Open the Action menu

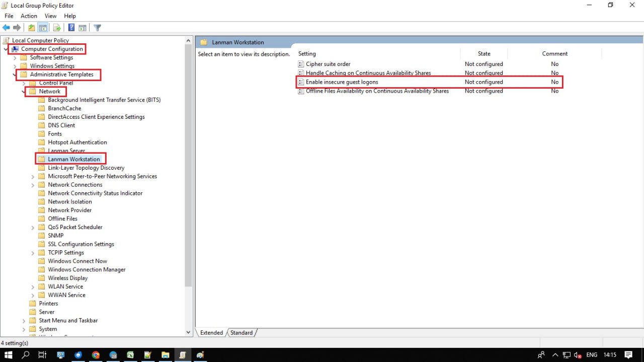click(29, 16)
